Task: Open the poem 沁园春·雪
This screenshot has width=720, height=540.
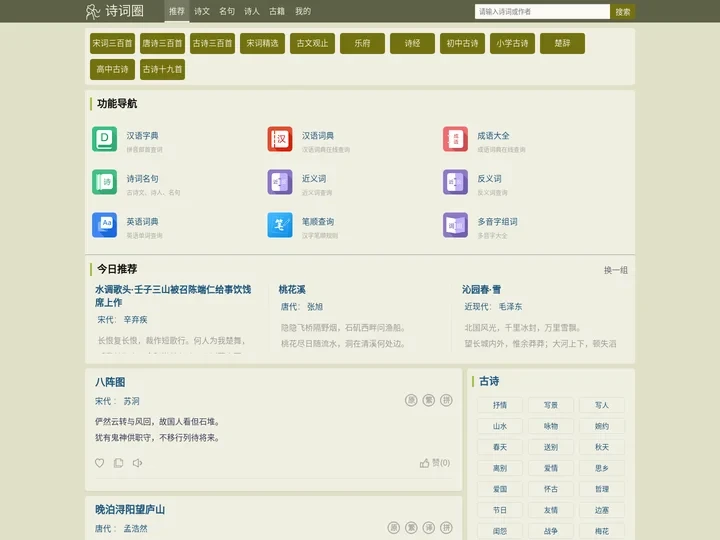Action: click(482, 289)
